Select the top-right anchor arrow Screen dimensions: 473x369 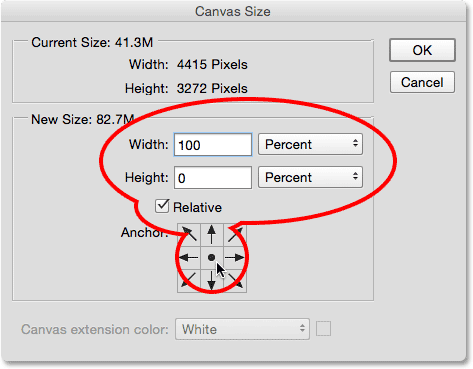235,235
